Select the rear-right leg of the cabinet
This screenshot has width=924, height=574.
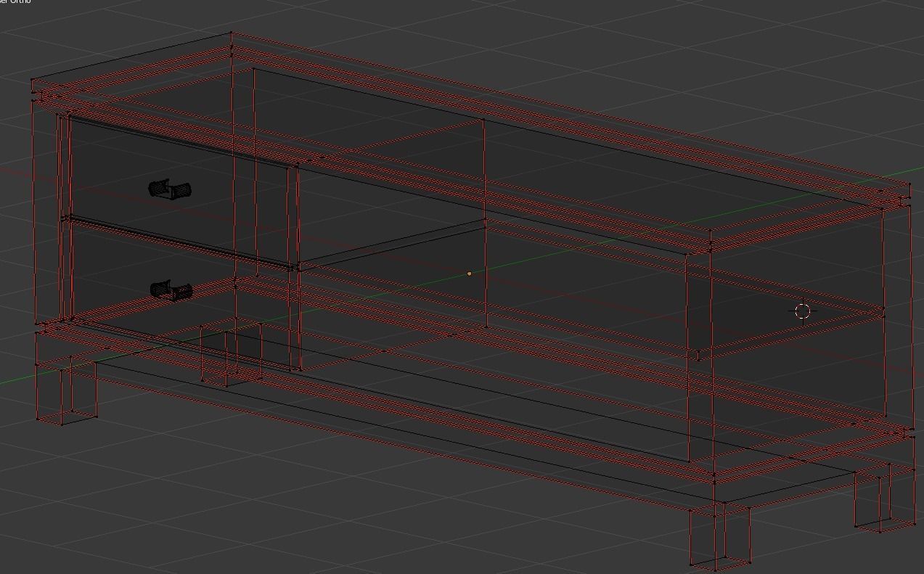(883, 500)
